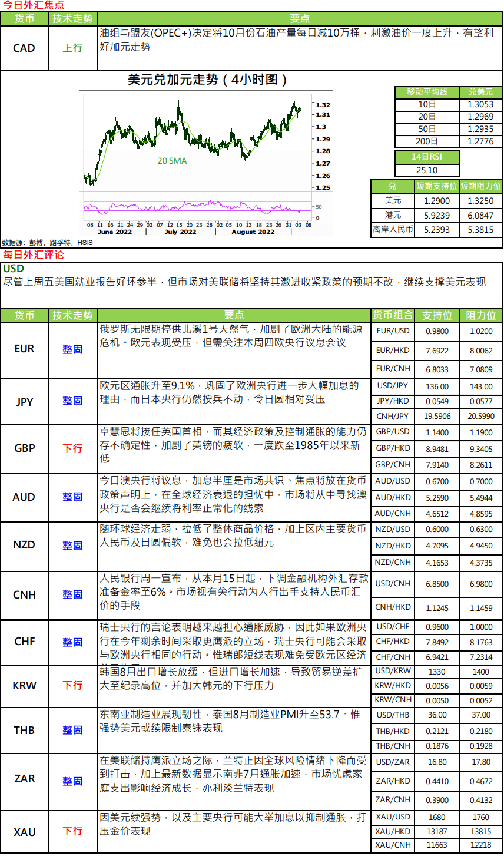Select the XAU/USD pair cell
The width and height of the screenshot is (504, 856).
pos(393,817)
